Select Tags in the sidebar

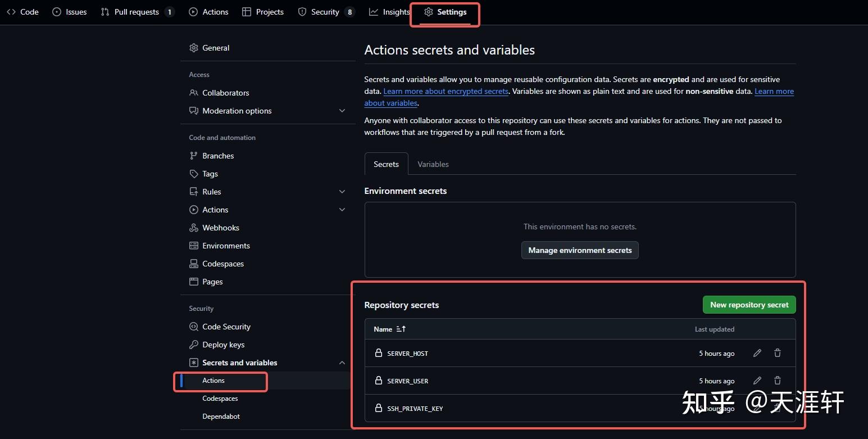(x=210, y=174)
